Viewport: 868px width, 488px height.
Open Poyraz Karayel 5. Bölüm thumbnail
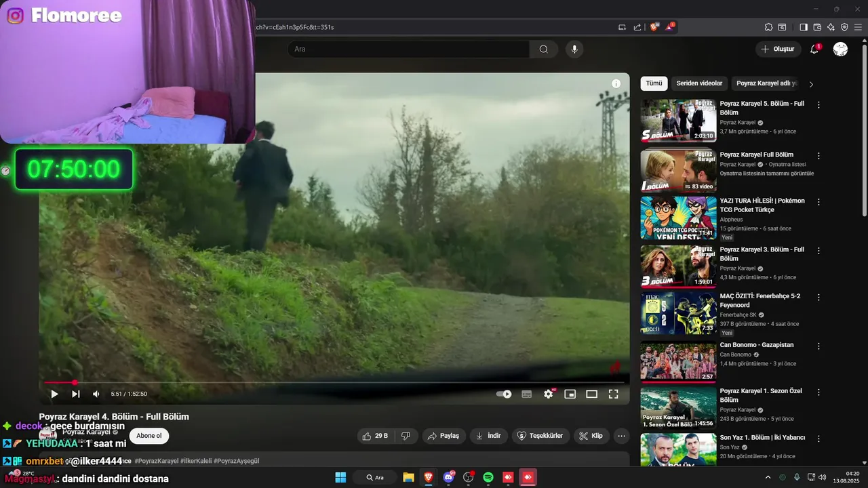pos(678,121)
